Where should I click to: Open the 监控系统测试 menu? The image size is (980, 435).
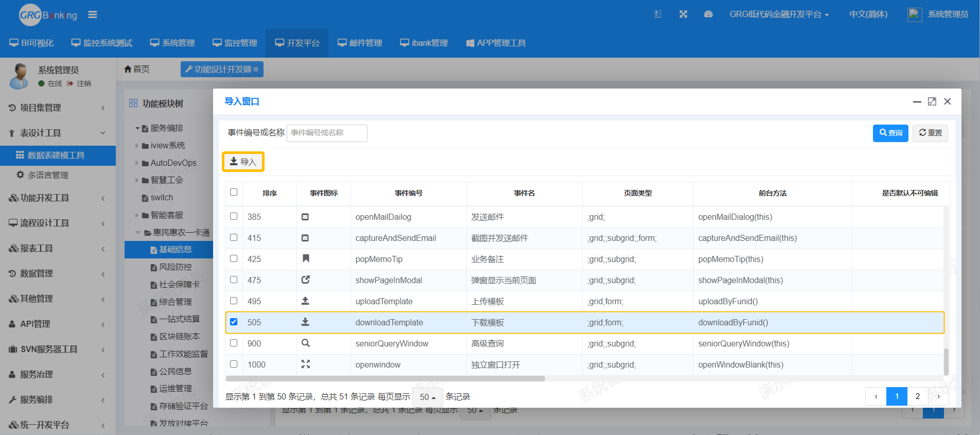pyautogui.click(x=102, y=43)
